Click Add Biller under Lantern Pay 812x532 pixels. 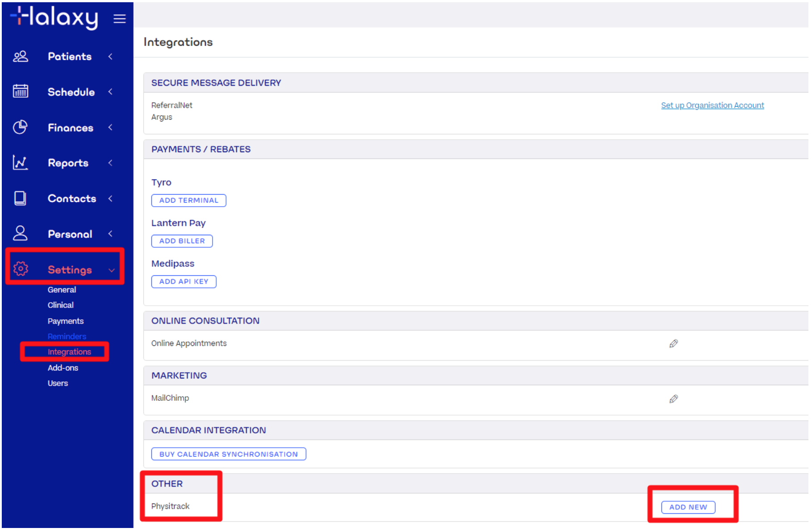pyautogui.click(x=182, y=241)
